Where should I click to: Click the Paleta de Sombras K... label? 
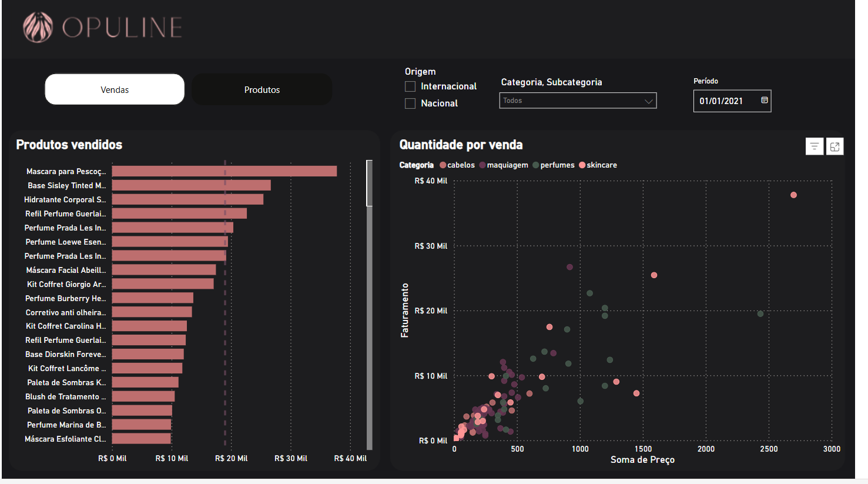[x=66, y=382]
